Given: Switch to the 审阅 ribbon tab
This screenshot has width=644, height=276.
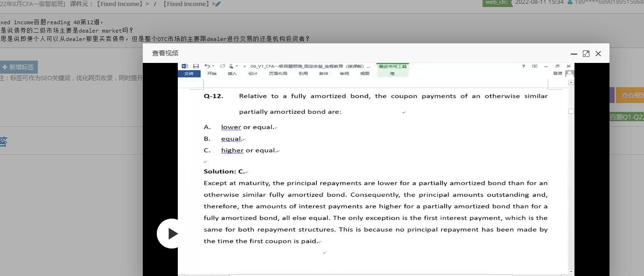Looking at the screenshot, I should 344,74.
